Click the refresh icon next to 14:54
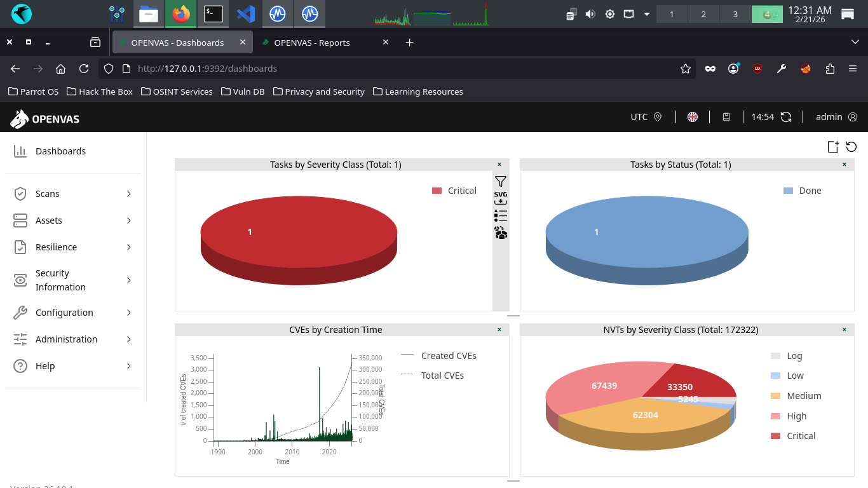The image size is (868, 488). click(786, 117)
